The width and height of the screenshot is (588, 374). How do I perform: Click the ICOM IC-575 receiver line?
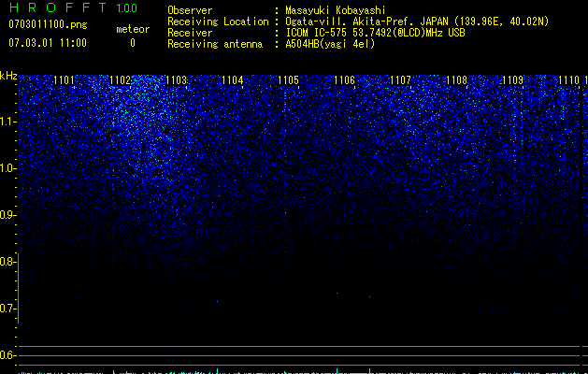coord(375,33)
